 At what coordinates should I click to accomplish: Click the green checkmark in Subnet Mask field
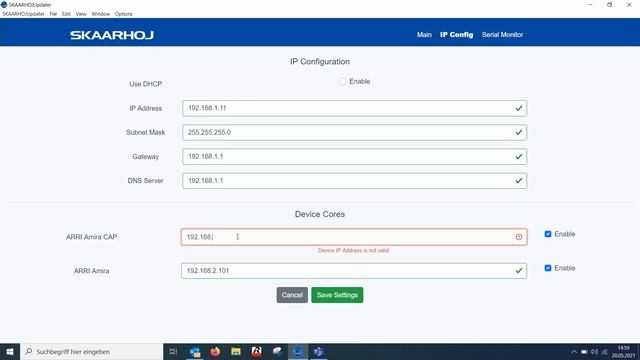click(519, 132)
